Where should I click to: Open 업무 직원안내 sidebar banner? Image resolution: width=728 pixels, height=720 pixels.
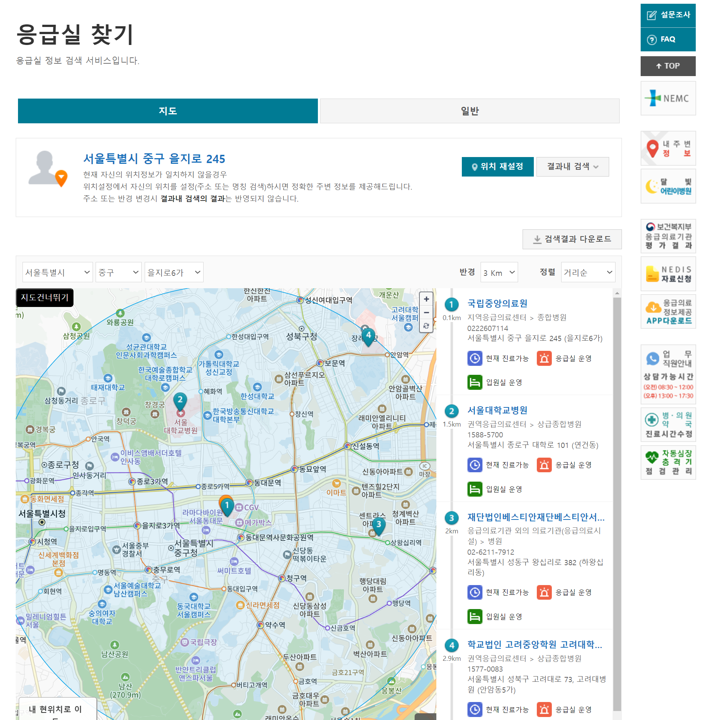[x=668, y=374]
